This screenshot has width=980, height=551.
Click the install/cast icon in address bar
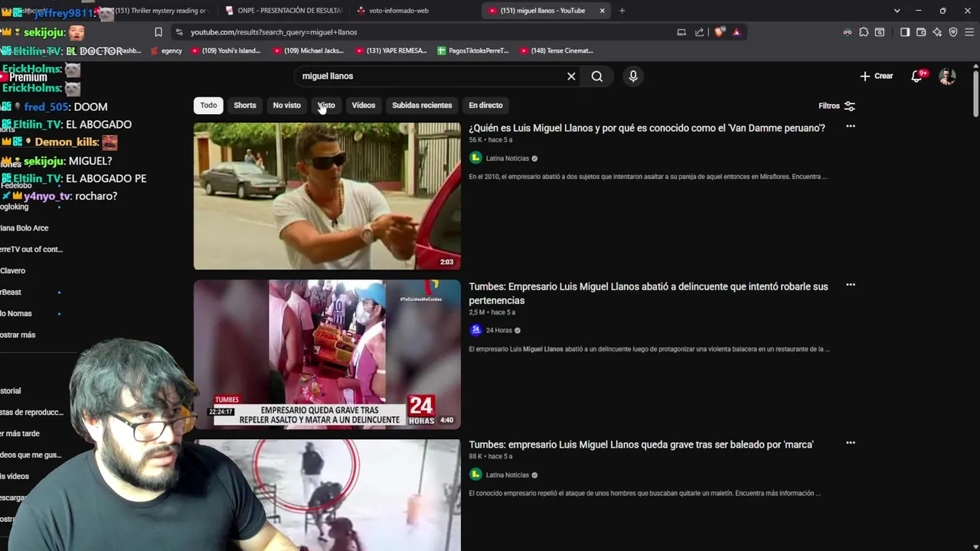pyautogui.click(x=681, y=32)
